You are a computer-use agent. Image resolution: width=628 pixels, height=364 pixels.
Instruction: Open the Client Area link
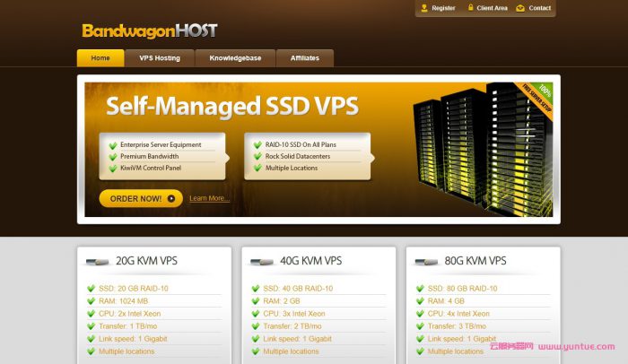(492, 8)
